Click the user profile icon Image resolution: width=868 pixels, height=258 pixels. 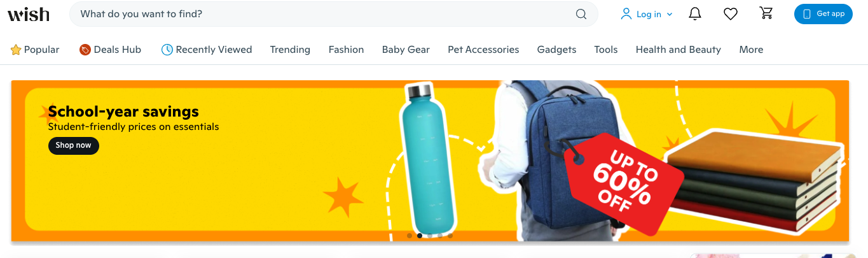[626, 14]
